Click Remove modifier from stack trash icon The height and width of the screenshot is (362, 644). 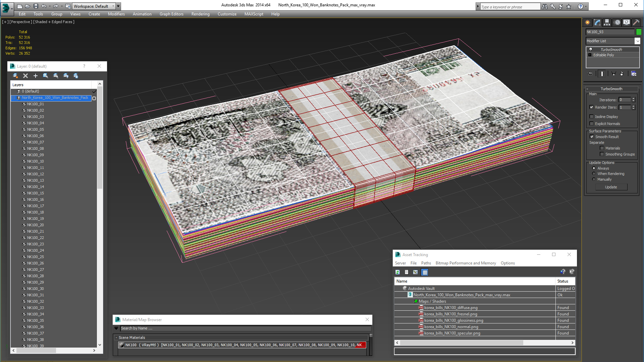click(x=622, y=74)
